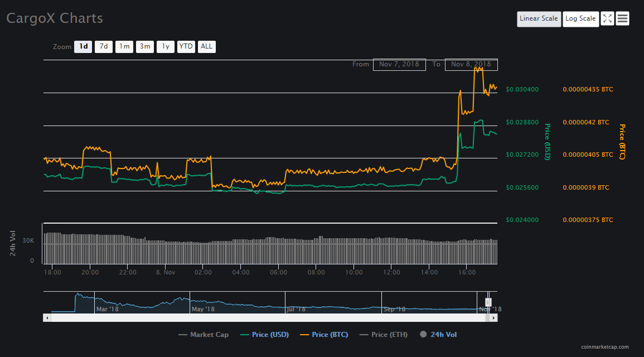Toggle Market Cap series in legend
The image size is (644, 357).
click(204, 335)
